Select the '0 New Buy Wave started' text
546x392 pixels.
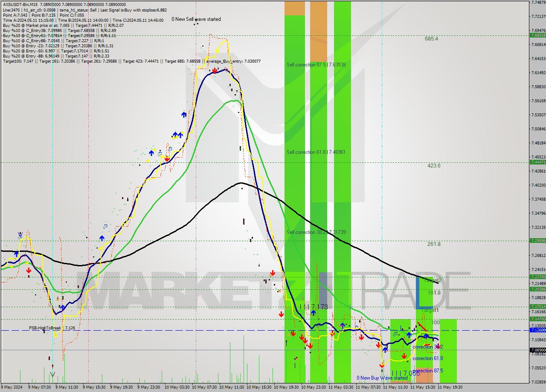382,378
